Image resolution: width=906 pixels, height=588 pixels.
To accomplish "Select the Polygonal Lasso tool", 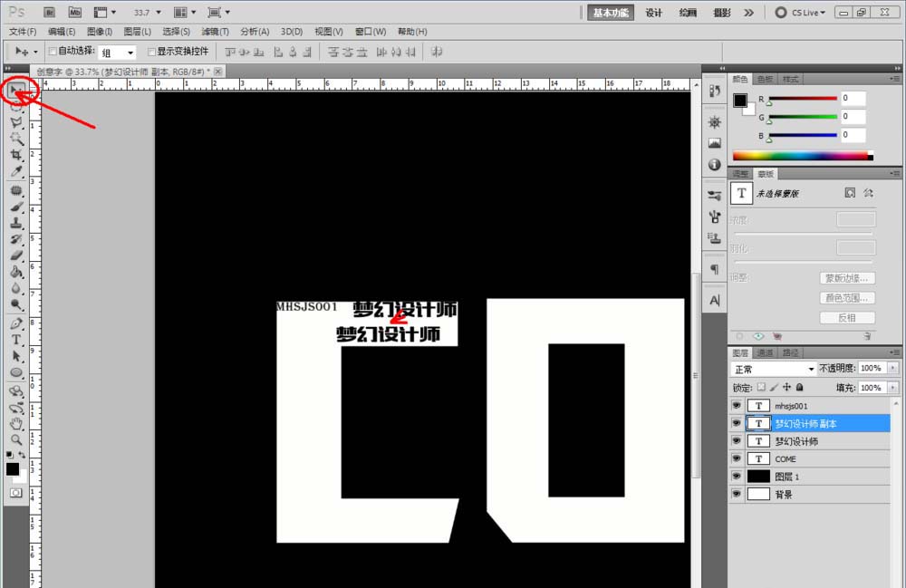I will tap(16, 123).
